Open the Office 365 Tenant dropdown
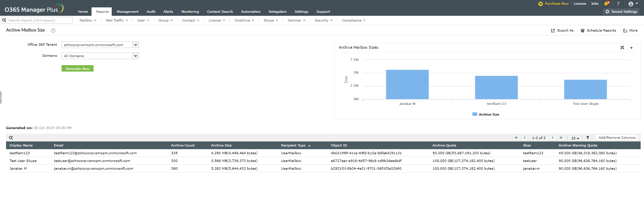 tap(135, 45)
